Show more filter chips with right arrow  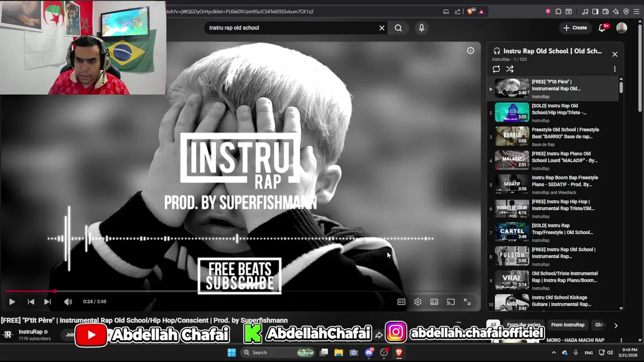click(615, 325)
